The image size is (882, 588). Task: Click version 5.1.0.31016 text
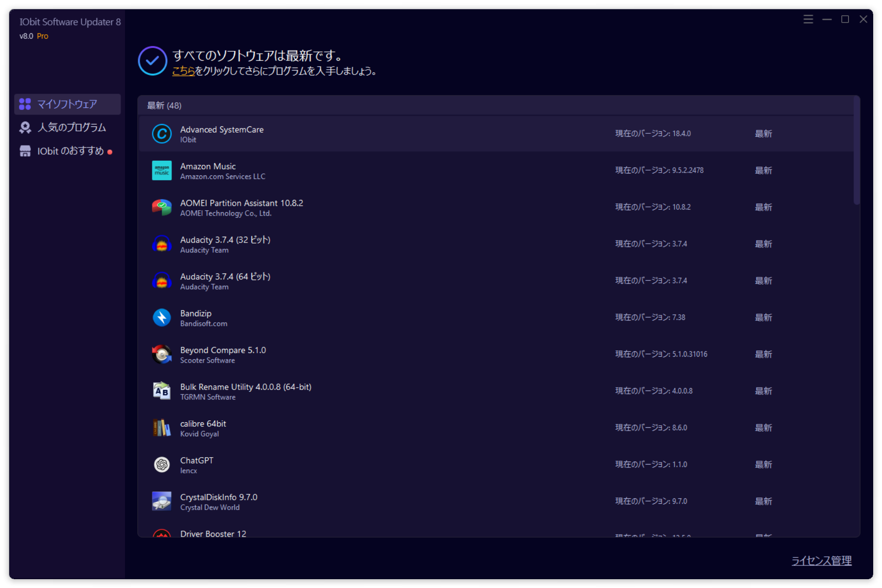tap(690, 354)
